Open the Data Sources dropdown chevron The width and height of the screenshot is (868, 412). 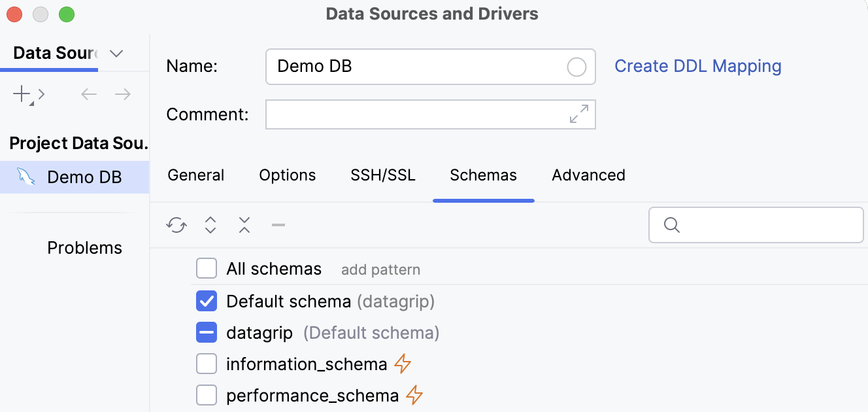coord(116,54)
